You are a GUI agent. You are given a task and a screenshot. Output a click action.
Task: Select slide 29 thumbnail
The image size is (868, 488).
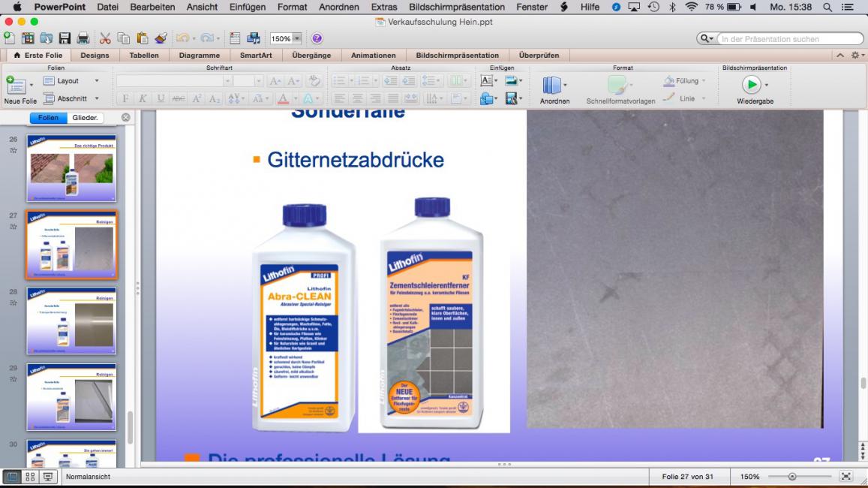click(71, 396)
